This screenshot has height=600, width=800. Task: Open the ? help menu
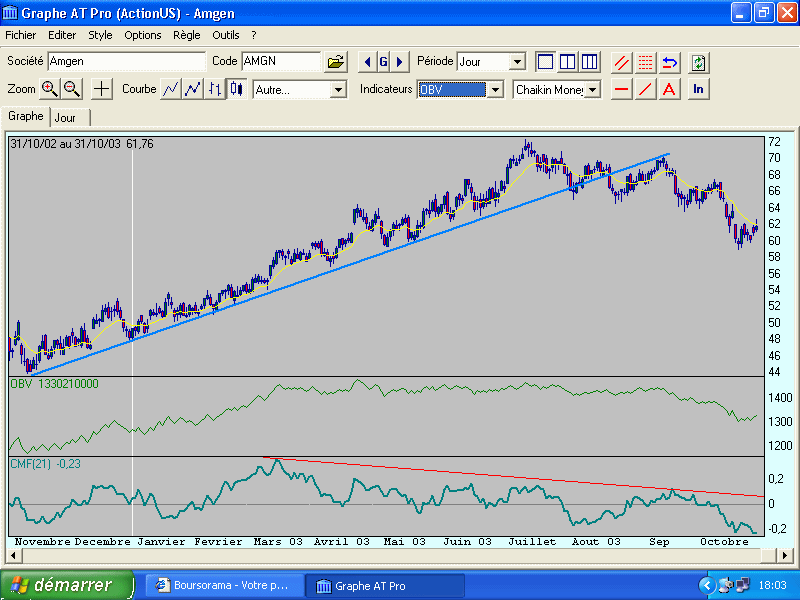point(254,35)
